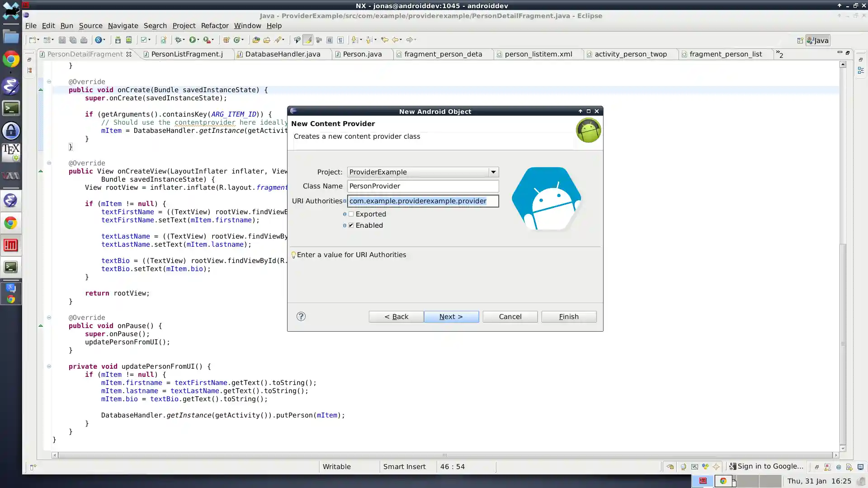This screenshot has height=488, width=868.
Task: Enable the Exported checkbox
Action: click(351, 214)
